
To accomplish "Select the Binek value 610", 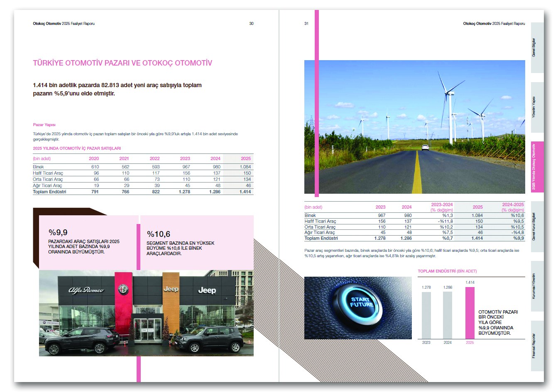I will 95,167.
